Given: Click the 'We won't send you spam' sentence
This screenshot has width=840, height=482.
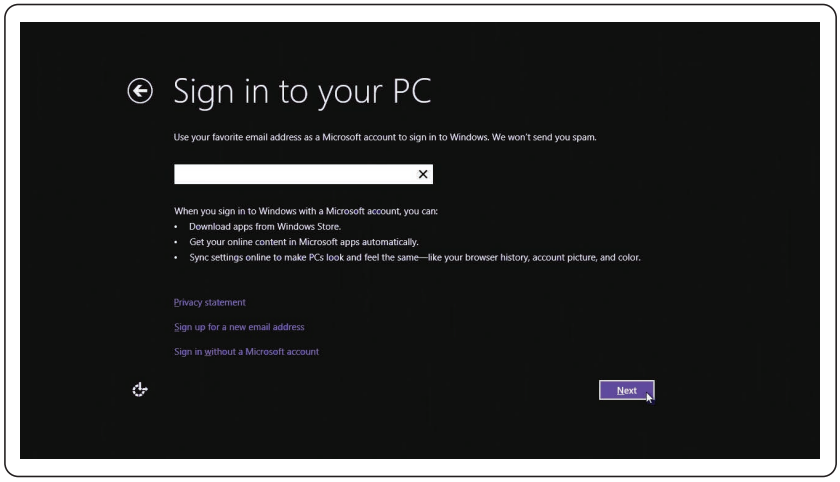Looking at the screenshot, I should (553, 137).
